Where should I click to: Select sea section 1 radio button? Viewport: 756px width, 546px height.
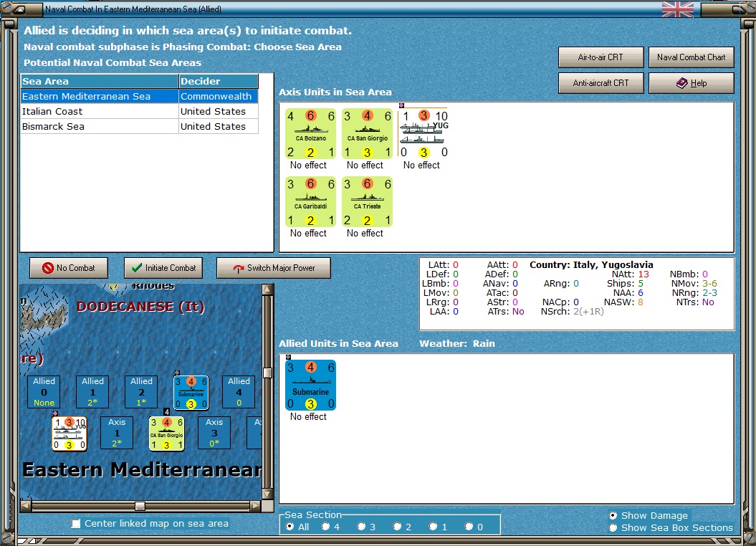[x=434, y=526]
